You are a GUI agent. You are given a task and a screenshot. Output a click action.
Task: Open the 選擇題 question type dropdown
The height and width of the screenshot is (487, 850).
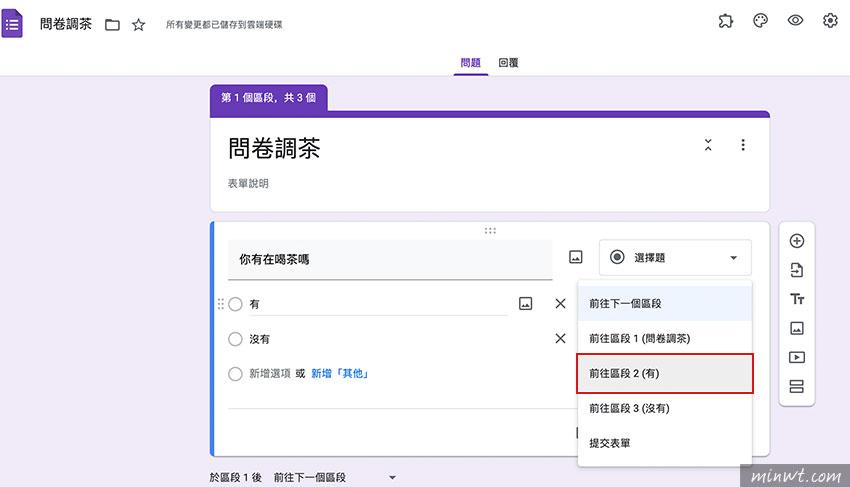[675, 258]
